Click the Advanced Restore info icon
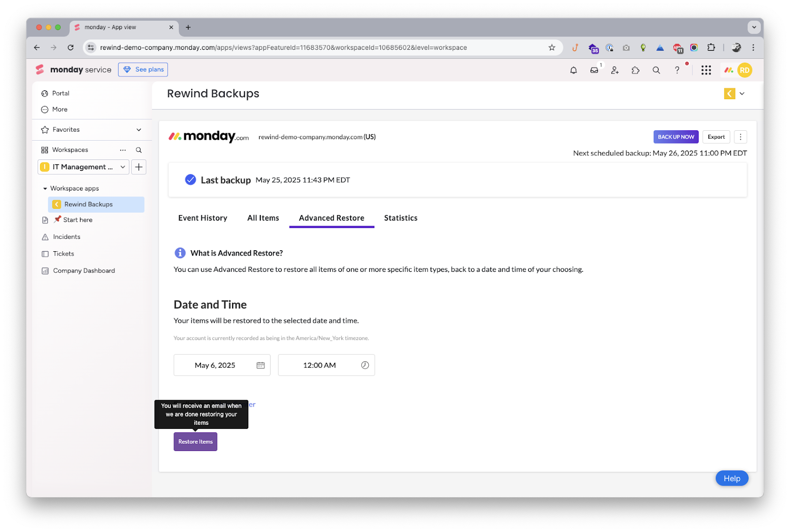The image size is (790, 532). pyautogui.click(x=180, y=253)
